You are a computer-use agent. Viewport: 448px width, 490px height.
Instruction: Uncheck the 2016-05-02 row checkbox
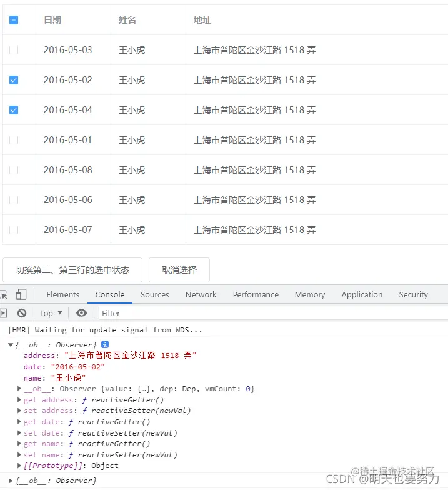click(14, 80)
